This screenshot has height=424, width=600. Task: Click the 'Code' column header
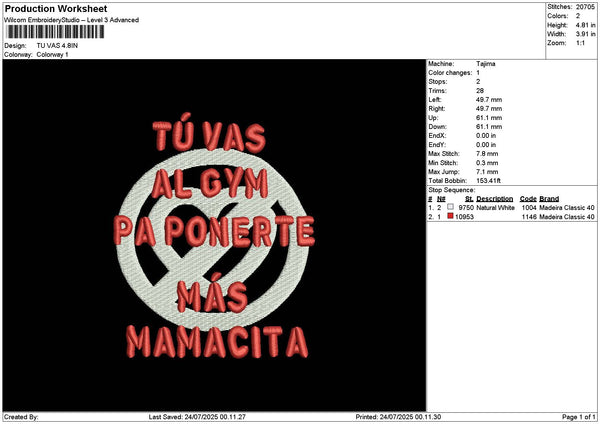coord(528,199)
